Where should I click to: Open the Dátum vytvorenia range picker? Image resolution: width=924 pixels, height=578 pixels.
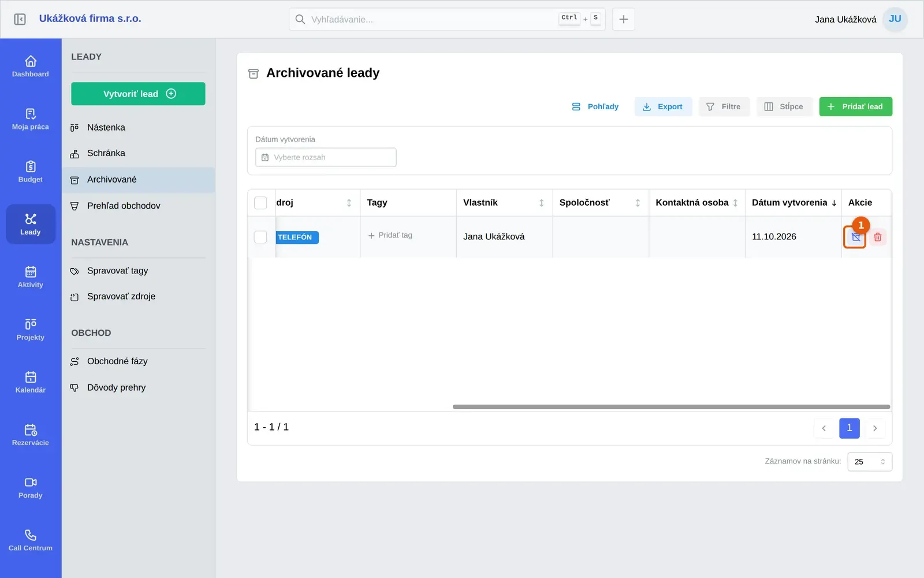(x=326, y=158)
